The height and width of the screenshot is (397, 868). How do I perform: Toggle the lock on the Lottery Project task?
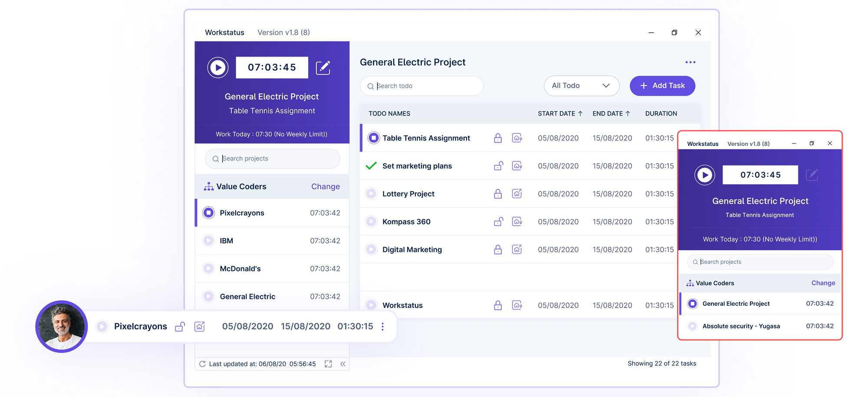(x=498, y=194)
